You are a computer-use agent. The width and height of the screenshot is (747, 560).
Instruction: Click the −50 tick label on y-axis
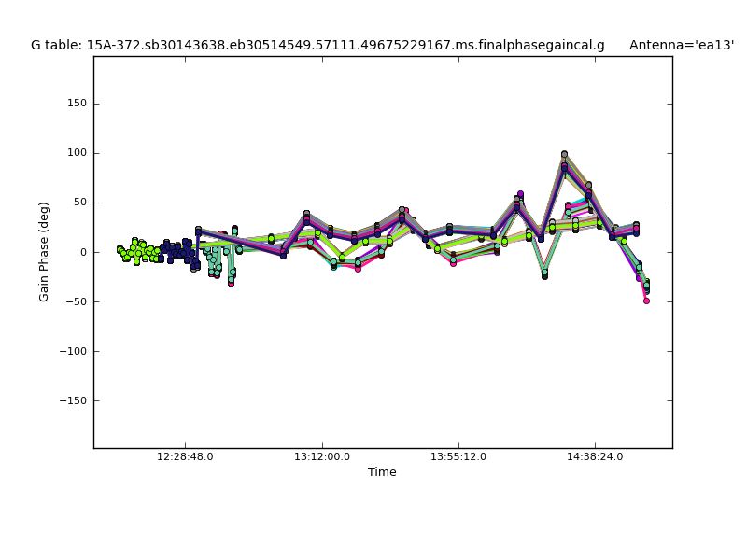pos(75,301)
